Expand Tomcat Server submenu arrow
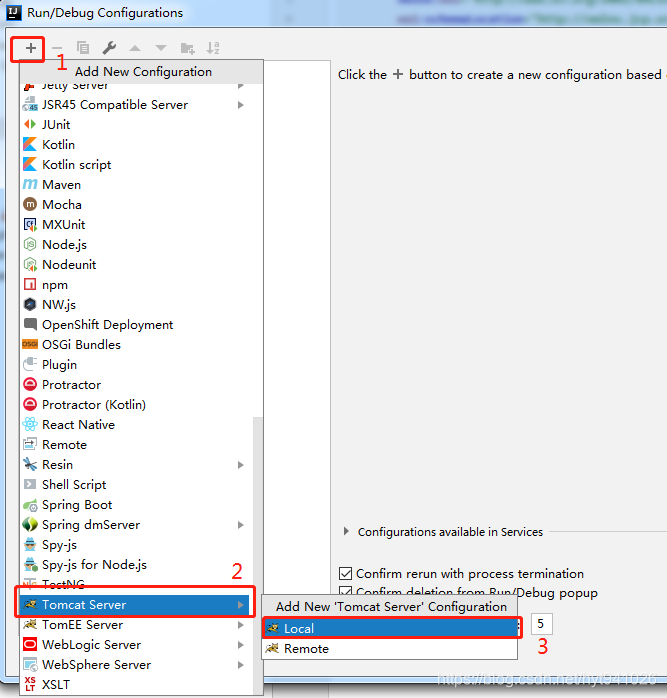The height and width of the screenshot is (698, 667). pos(241,605)
